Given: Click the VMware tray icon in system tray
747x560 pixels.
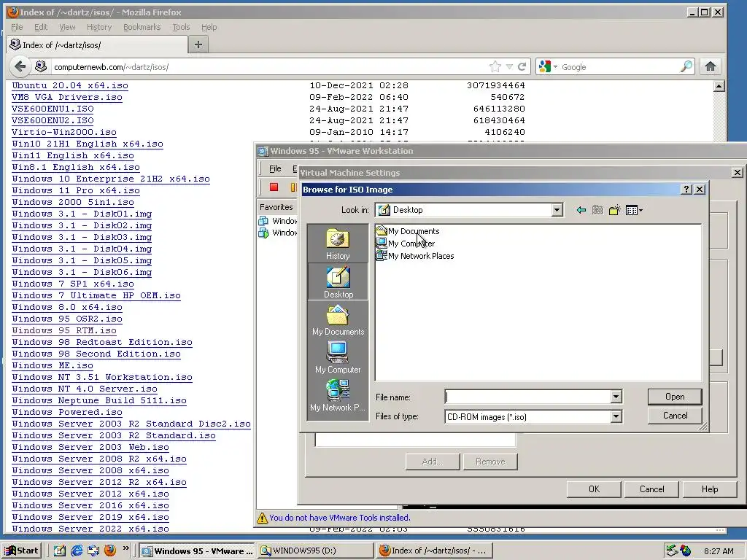Looking at the screenshot, I should [686, 551].
